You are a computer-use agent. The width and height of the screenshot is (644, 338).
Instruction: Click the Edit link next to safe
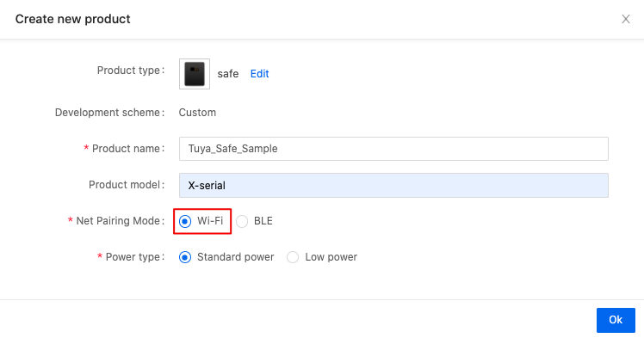click(x=259, y=74)
